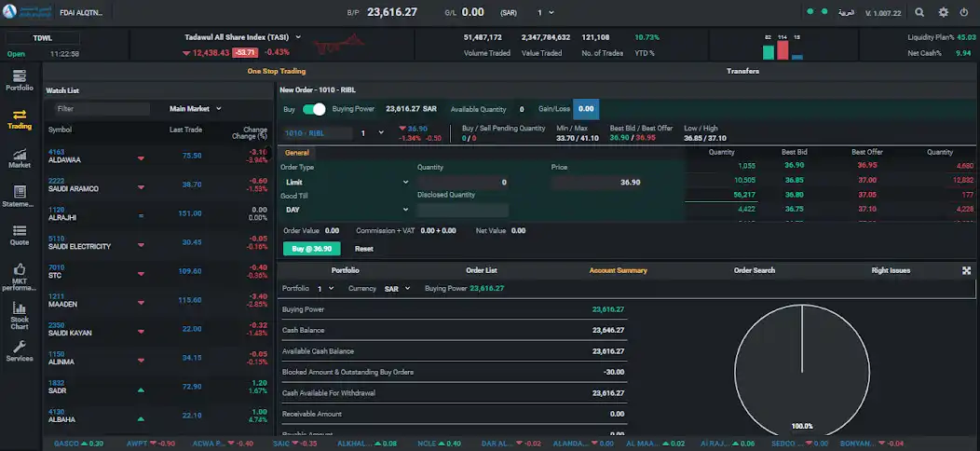
Task: Open the MKT performance sidebar icon
Action: [x=20, y=277]
